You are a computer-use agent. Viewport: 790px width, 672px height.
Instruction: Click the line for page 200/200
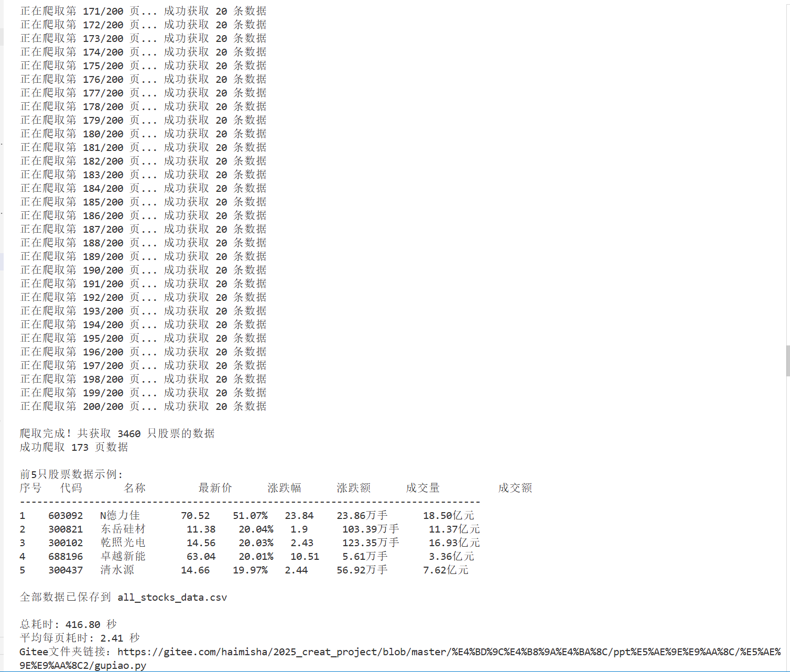(143, 406)
